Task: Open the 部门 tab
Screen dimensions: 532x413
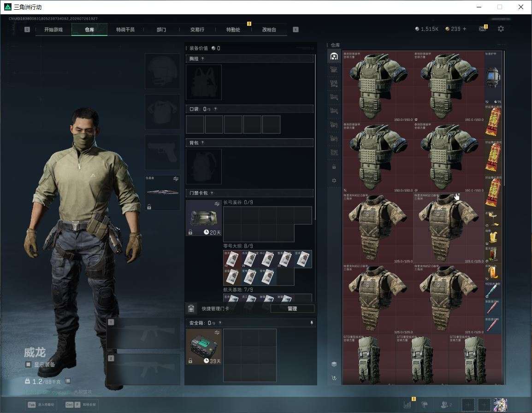Action: [x=161, y=29]
